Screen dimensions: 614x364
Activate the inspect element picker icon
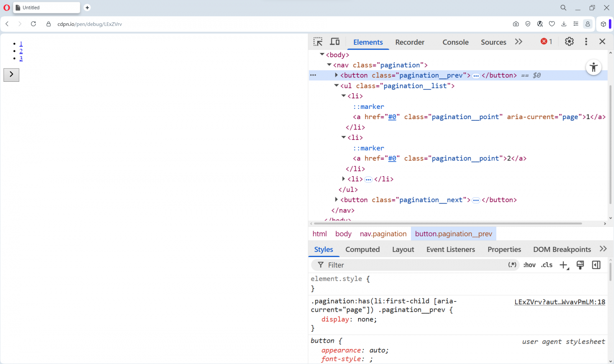click(x=318, y=42)
